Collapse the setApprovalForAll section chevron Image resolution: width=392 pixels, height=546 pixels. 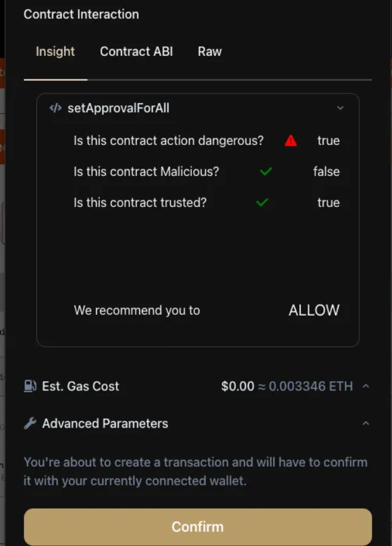tap(341, 108)
